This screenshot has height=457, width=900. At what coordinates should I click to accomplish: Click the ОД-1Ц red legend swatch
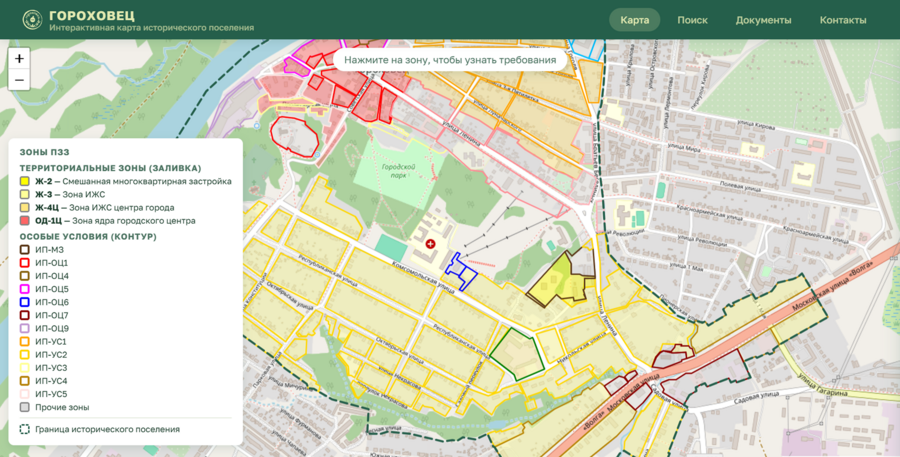pos(25,221)
